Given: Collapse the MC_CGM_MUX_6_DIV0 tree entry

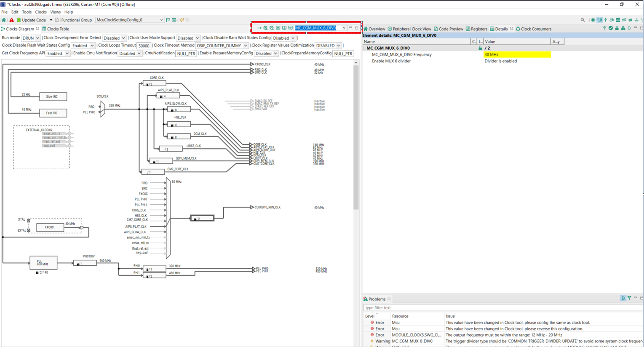Looking at the screenshot, I should (x=365, y=48).
